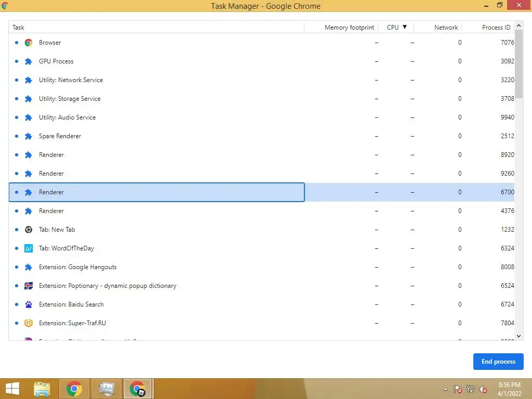The image size is (532, 399).
Task: Click puzzle icon of Spare Renderer
Action: click(29, 136)
